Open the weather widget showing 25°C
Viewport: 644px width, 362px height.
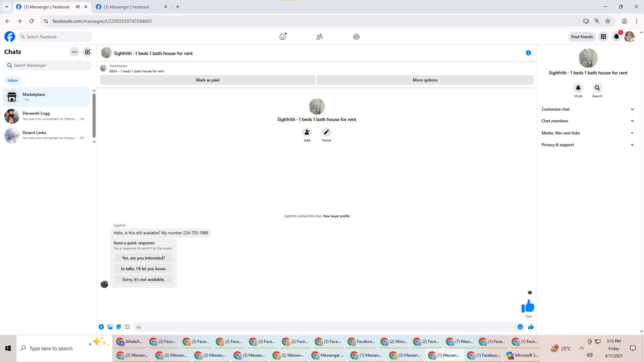coord(560,348)
